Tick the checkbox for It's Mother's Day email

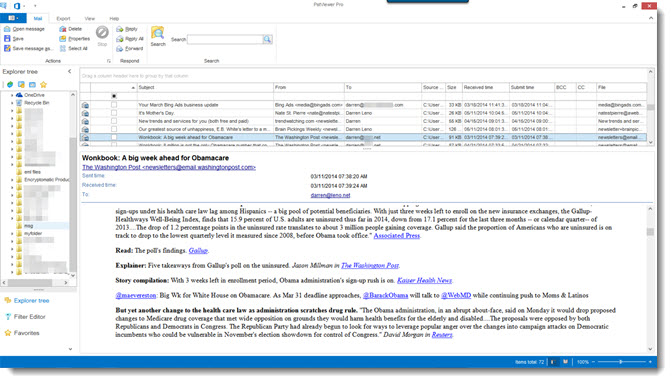pos(114,113)
